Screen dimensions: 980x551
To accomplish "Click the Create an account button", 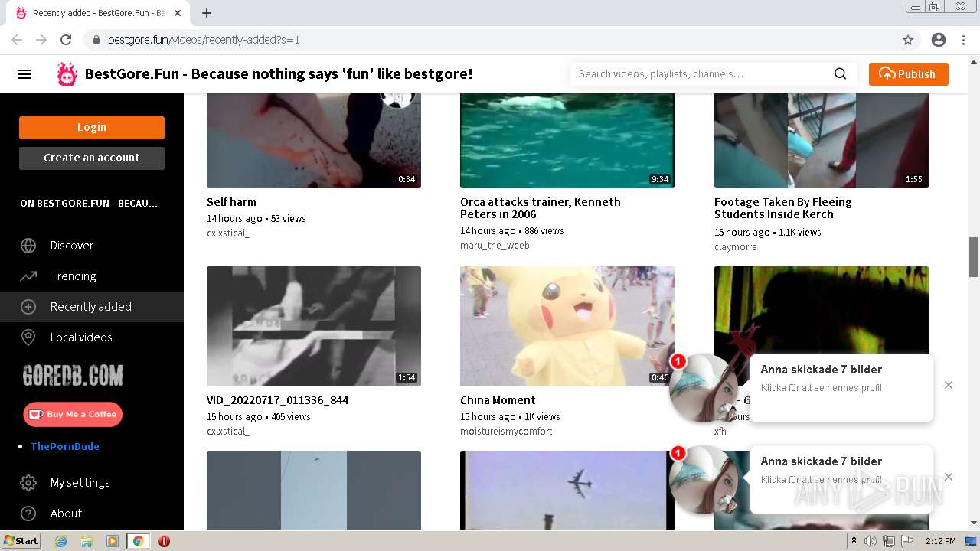I will [92, 158].
